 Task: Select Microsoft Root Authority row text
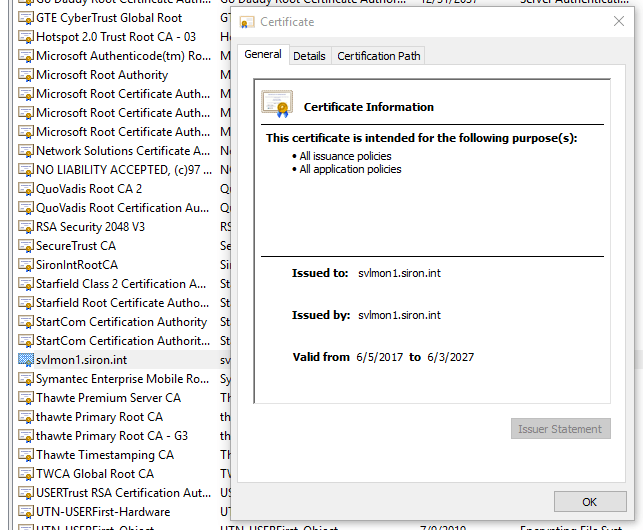coord(102,75)
